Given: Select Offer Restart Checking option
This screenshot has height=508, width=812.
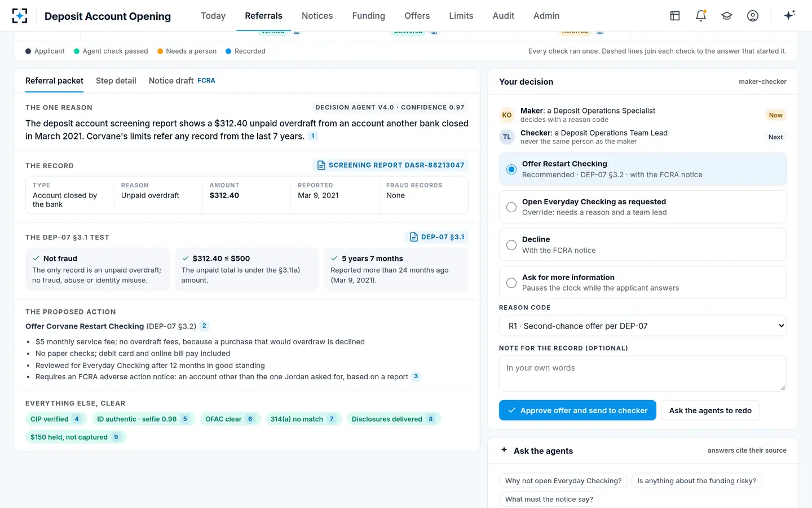Looking at the screenshot, I should tap(643, 169).
